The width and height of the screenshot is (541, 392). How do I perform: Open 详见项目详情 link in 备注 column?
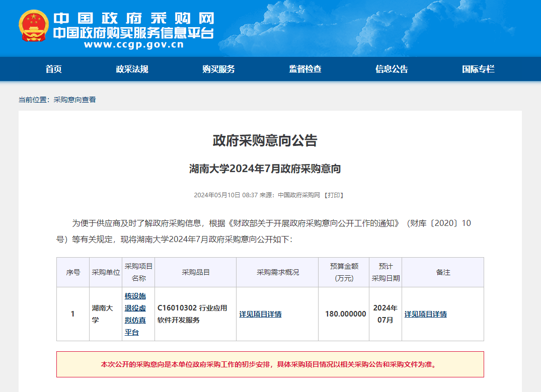pyautogui.click(x=426, y=314)
